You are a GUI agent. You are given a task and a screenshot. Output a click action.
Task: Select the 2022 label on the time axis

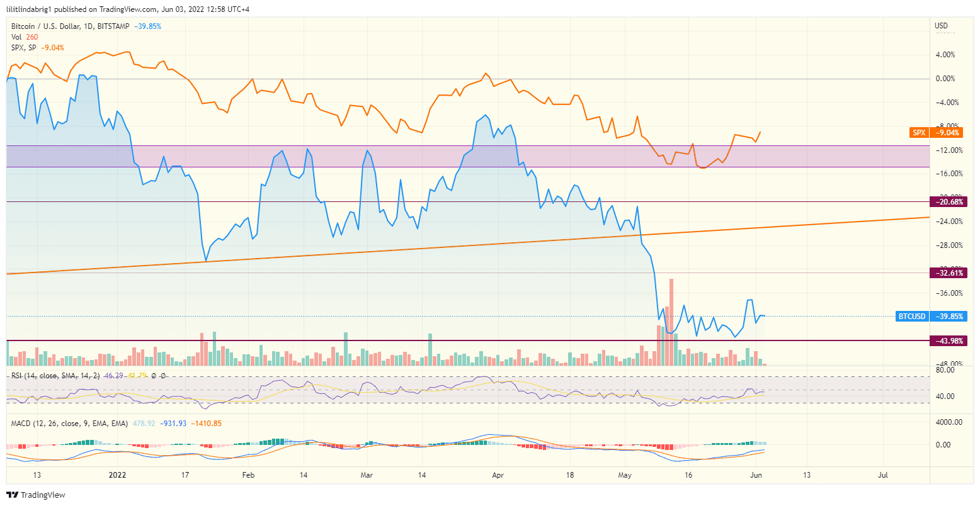pos(118,475)
